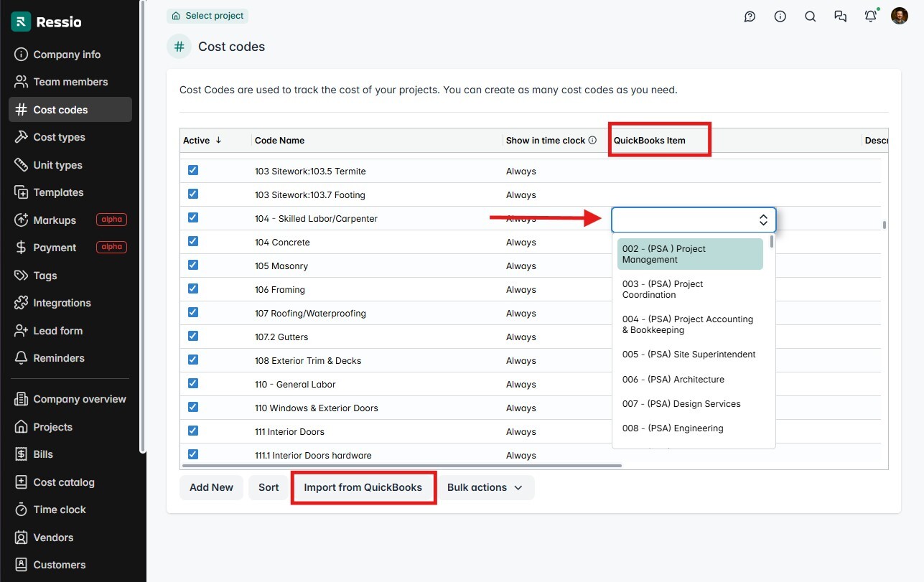Screen dimensions: 924x582
Task: Select 007 - (PSA) Design Services option
Action: 690,404
